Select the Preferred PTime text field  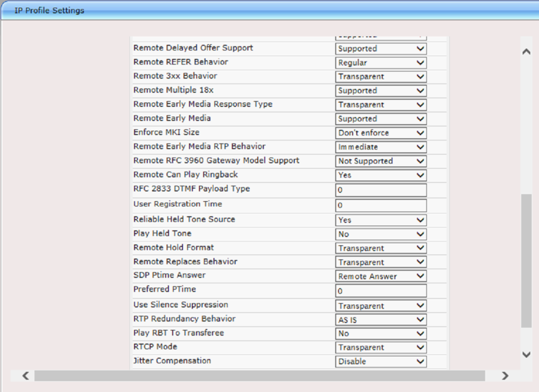(381, 290)
